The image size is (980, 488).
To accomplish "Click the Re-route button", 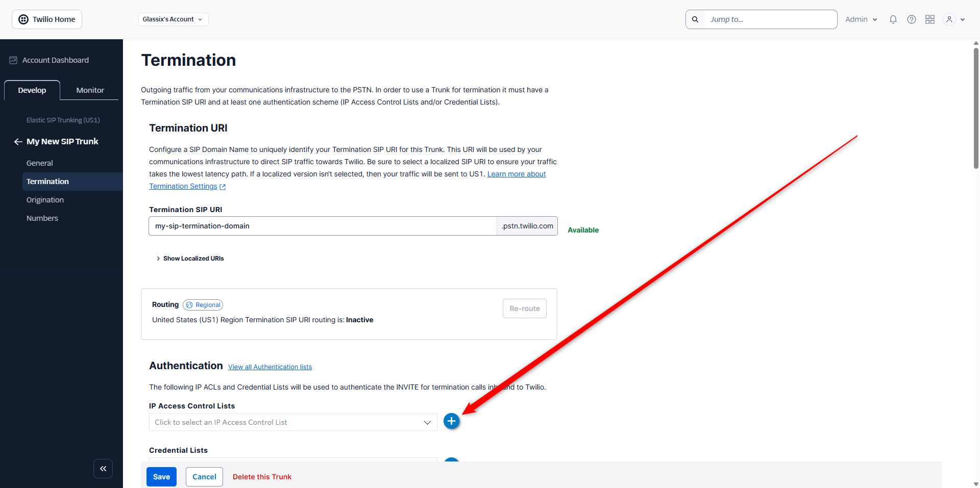I will tap(525, 309).
